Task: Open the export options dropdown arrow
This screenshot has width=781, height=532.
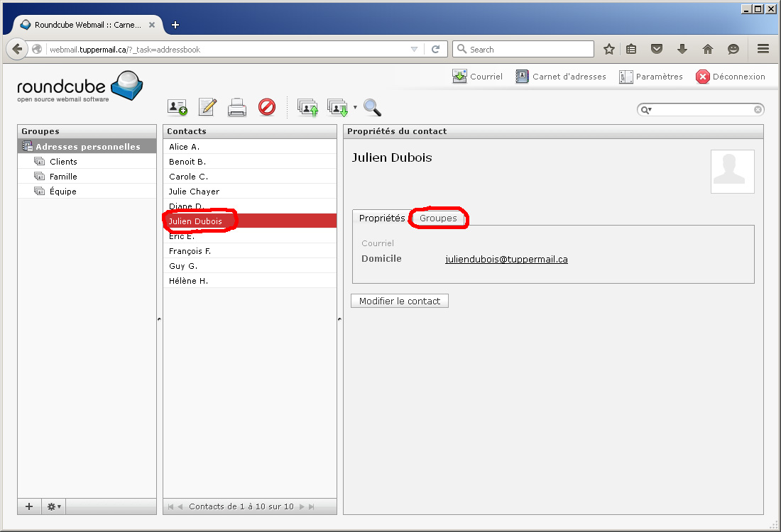Action: tap(355, 107)
